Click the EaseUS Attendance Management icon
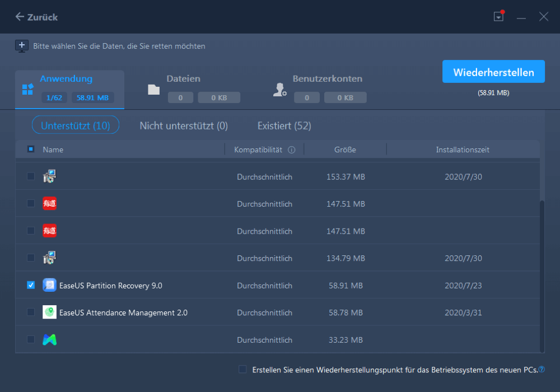The width and height of the screenshot is (560, 392). (49, 312)
